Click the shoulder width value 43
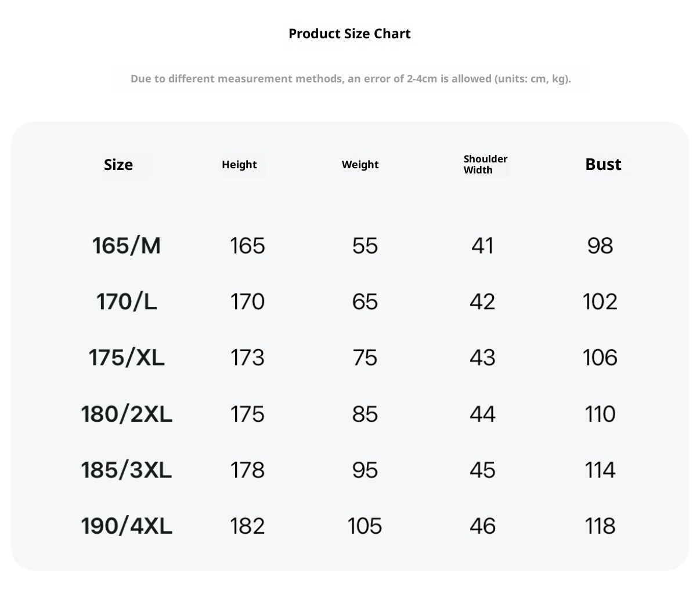Screen dimensions: 700x601 482,358
